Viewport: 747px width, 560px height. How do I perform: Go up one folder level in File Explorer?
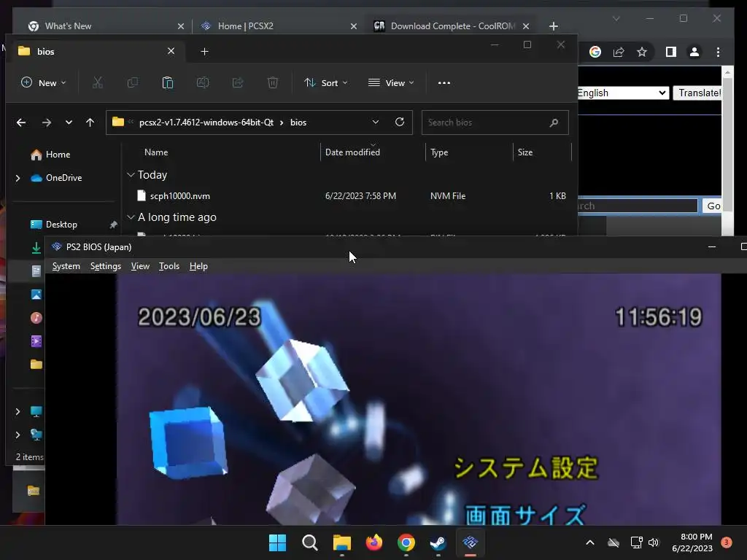coord(90,122)
